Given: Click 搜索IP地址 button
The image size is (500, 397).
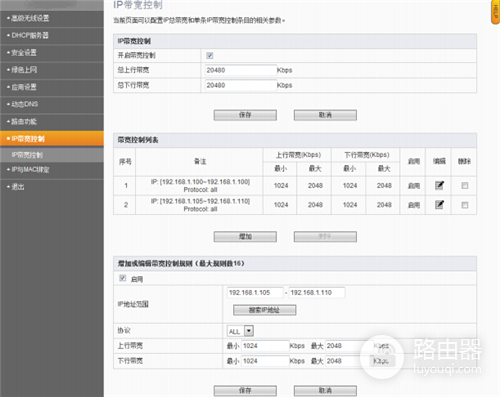Looking at the screenshot, I should click(264, 310).
